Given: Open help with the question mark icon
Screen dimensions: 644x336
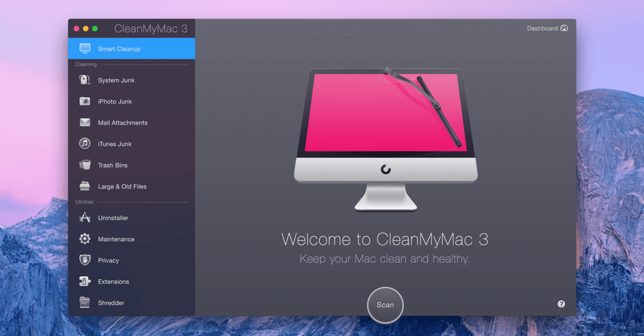Looking at the screenshot, I should click(x=561, y=304).
